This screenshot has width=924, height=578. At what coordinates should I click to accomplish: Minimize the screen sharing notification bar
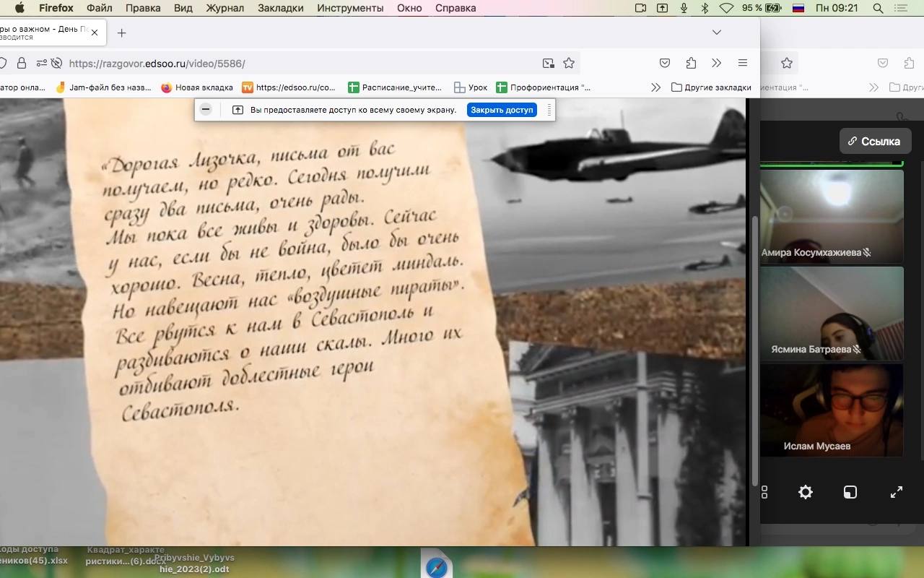206,110
